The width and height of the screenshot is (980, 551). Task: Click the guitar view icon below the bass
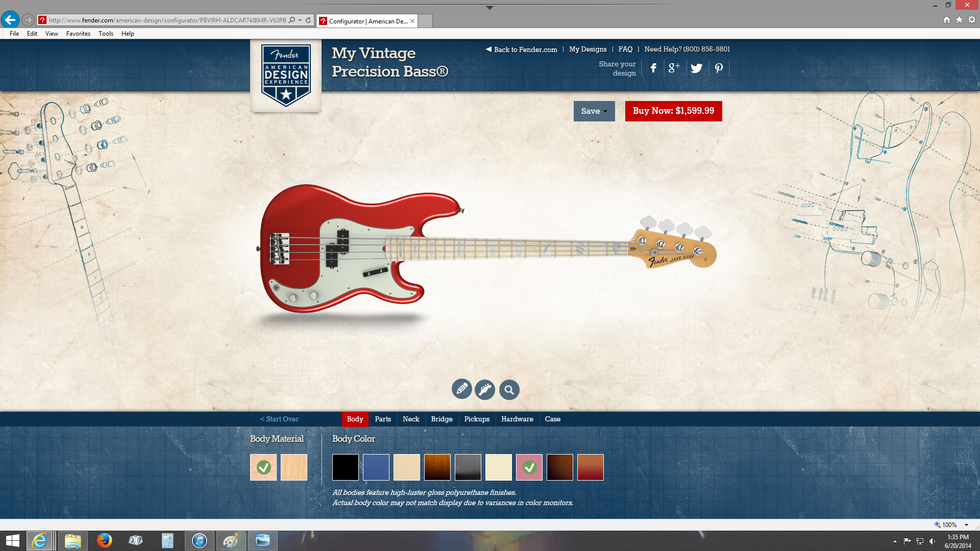tap(485, 389)
